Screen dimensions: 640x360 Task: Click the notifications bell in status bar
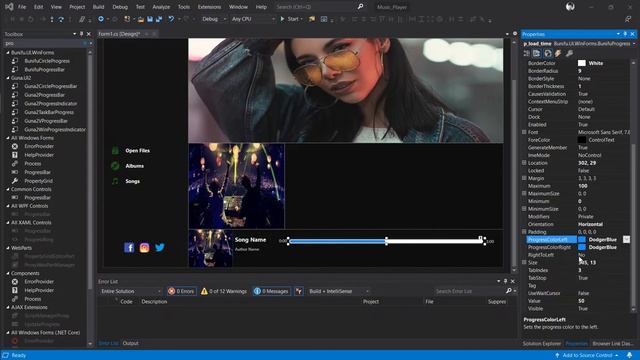630,355
